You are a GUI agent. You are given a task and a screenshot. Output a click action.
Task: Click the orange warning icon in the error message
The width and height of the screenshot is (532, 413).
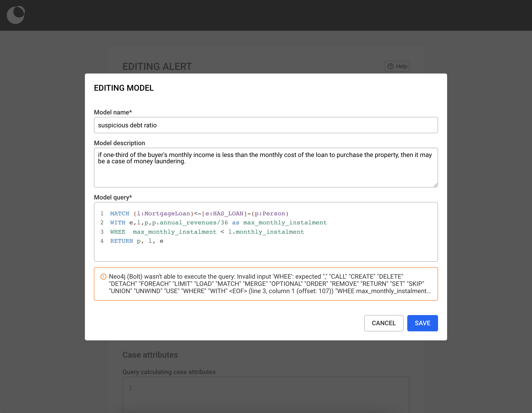[x=103, y=276]
